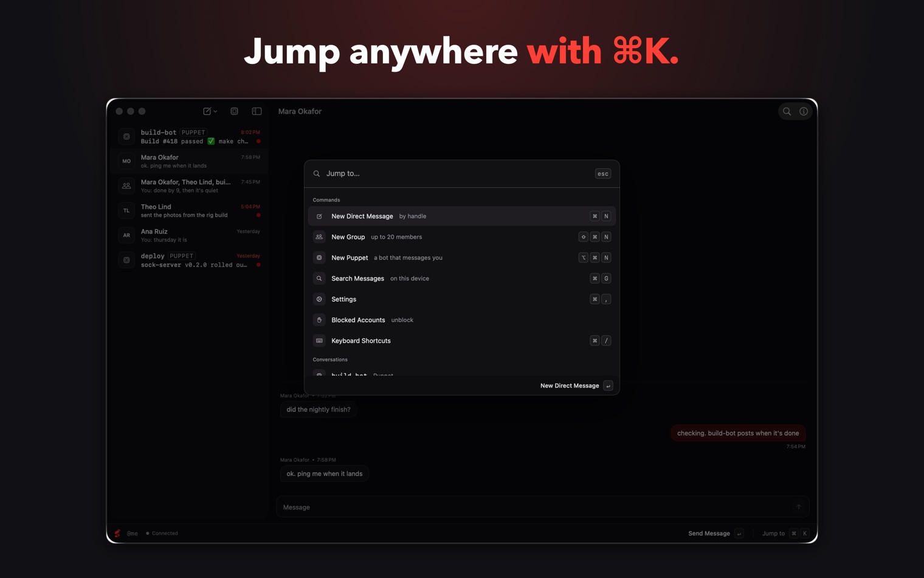Viewport: 924px width, 578px height.
Task: Click the Conversations section header
Action: pos(330,360)
